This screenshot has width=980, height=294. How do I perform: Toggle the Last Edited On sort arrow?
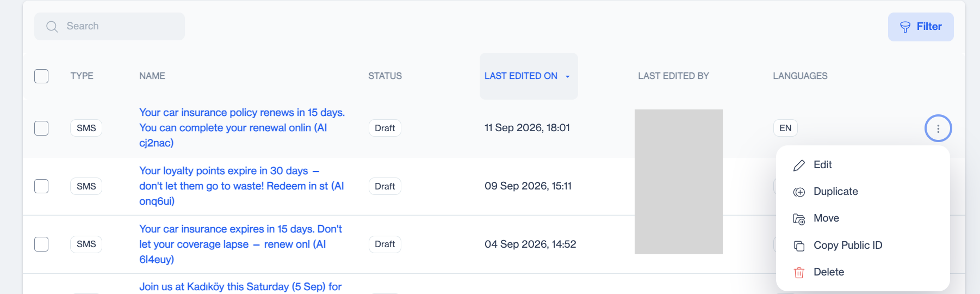[567, 77]
